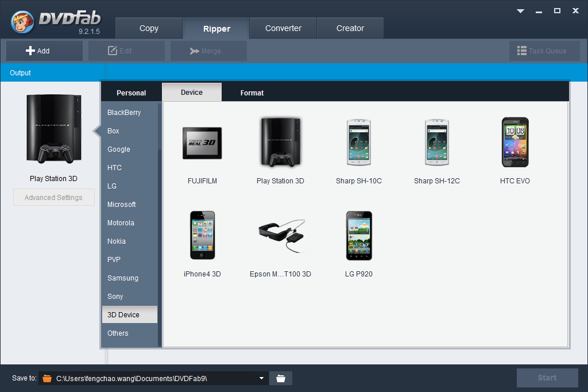This screenshot has width=588, height=392.
Task: Select Microsoft in the device category list
Action: tap(130, 204)
